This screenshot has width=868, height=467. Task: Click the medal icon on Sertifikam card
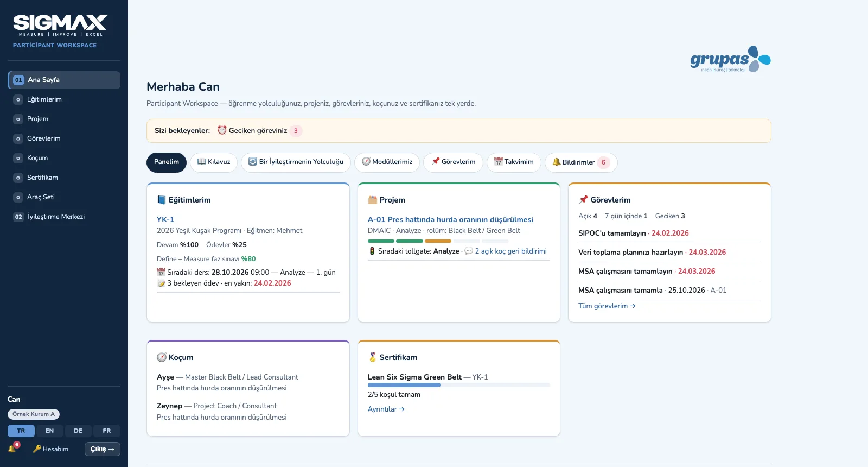[373, 357]
